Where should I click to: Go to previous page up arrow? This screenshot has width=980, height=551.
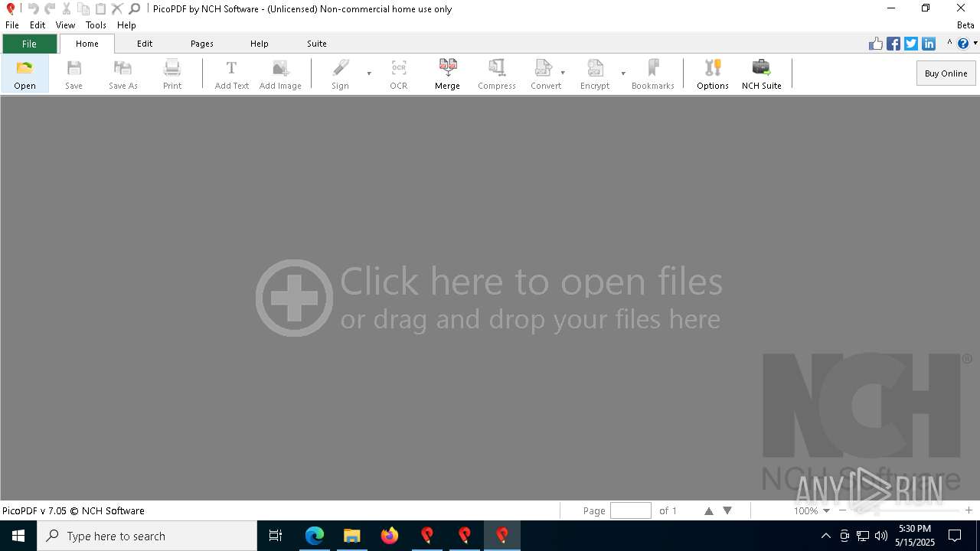pos(709,510)
